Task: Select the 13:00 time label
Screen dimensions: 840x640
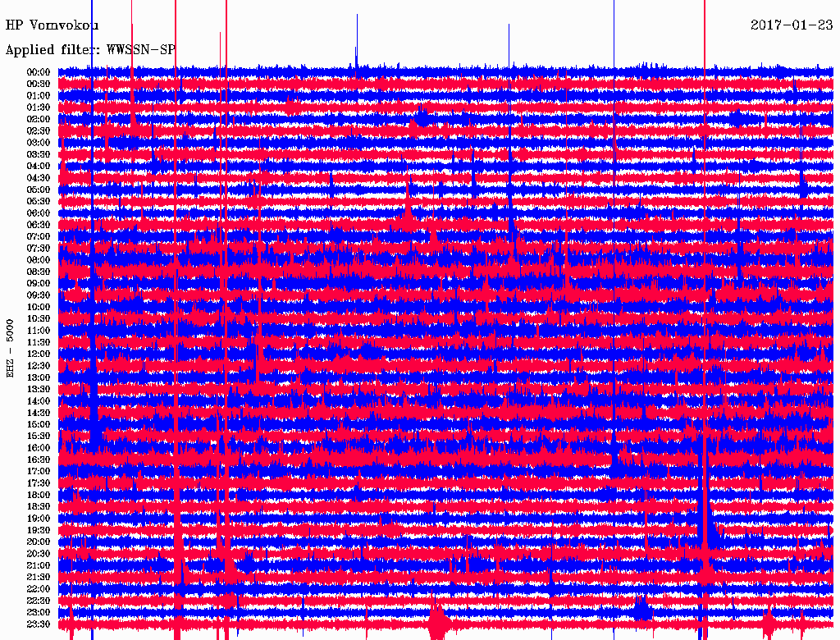Action: [x=39, y=377]
